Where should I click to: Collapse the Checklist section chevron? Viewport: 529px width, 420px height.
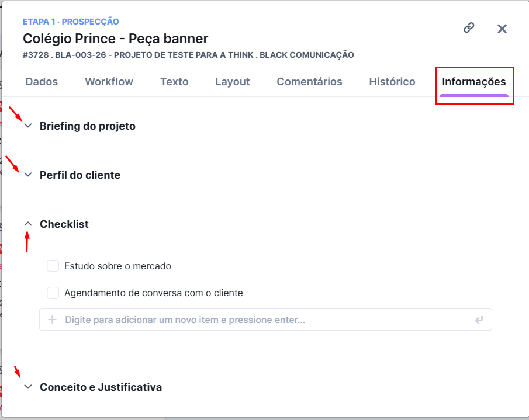(28, 224)
